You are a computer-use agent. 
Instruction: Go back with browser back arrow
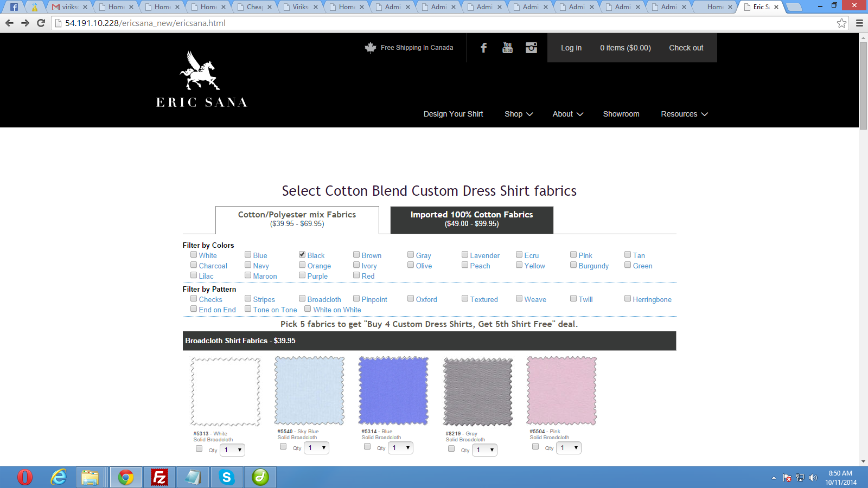coord(9,23)
